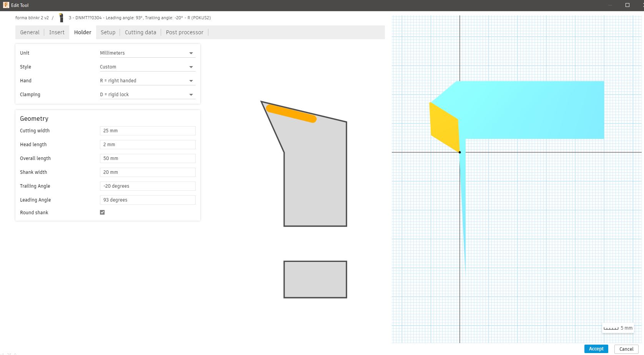
Task: Open the Insert tab
Action: pyautogui.click(x=57, y=32)
